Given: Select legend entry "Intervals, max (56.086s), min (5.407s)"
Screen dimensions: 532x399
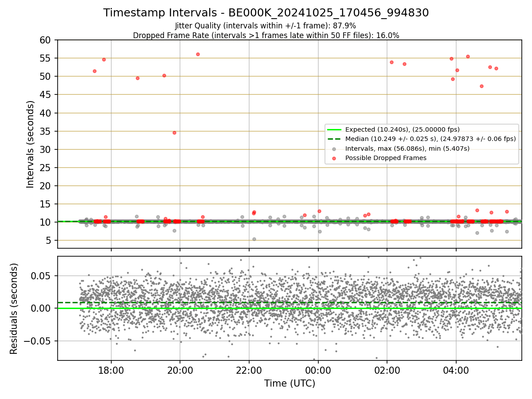Looking at the screenshot, I should 407,149.
